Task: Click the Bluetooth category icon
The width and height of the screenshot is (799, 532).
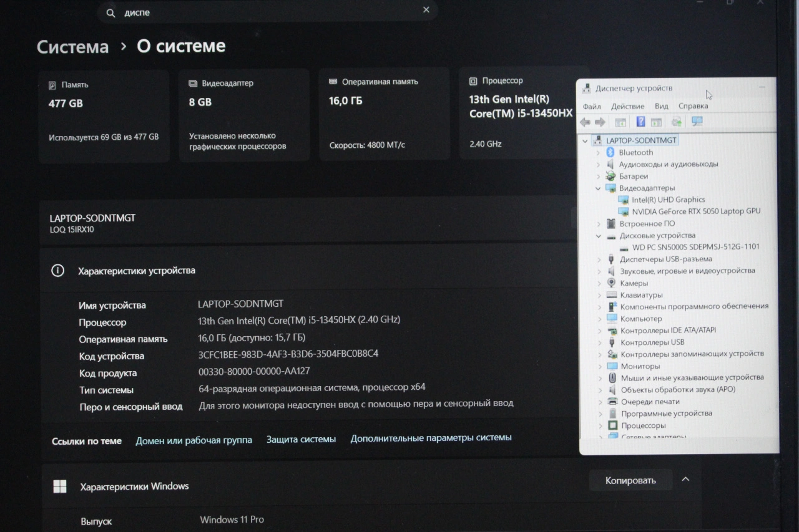Action: 610,152
